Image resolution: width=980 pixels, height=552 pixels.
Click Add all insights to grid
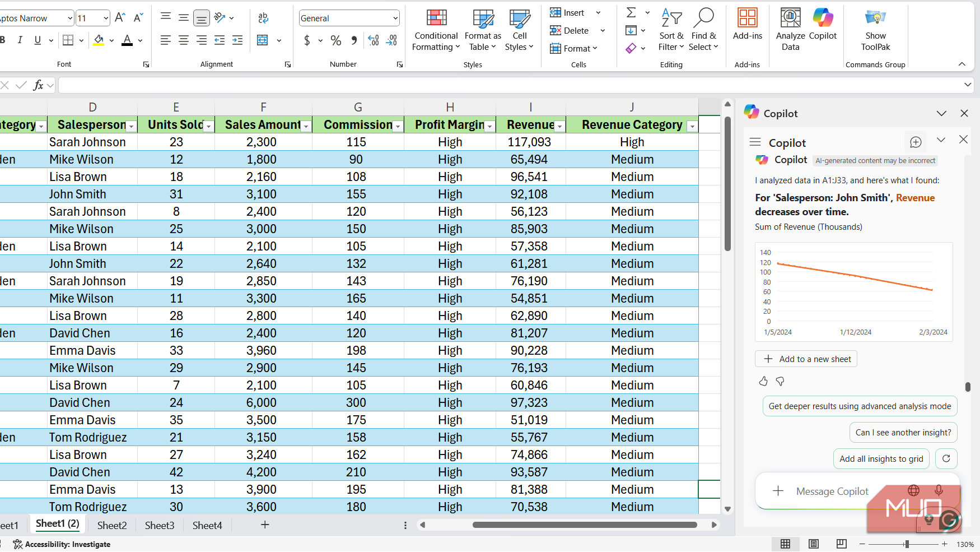[881, 458]
